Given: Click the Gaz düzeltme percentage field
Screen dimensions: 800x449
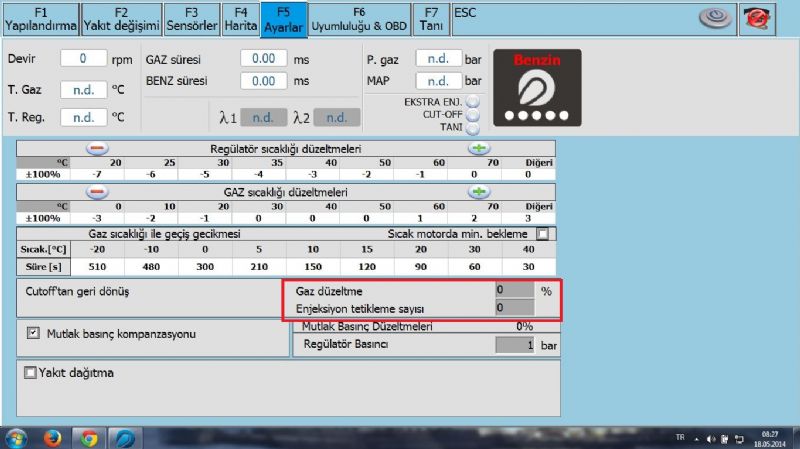Looking at the screenshot, I should (515, 290).
